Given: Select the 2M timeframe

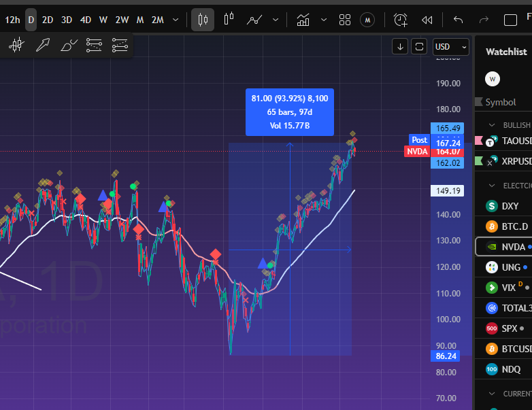Looking at the screenshot, I should tap(157, 20).
